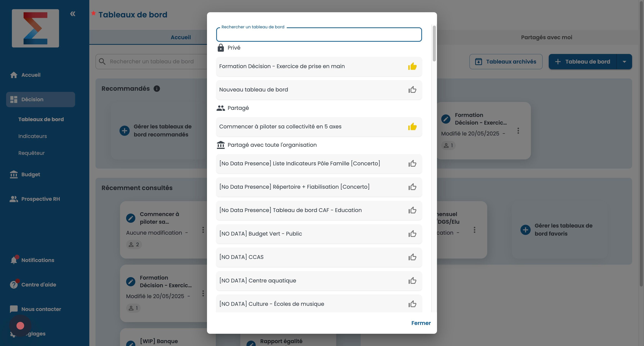Viewport: 644px width, 346px height.
Task: Click the red favorite star by Tableaux de bord
Action: 94,13
